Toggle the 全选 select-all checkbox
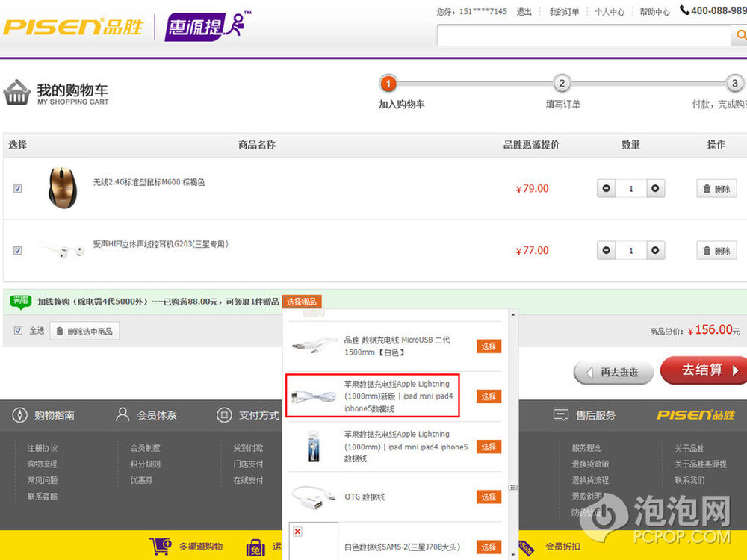747x560 pixels. (18, 331)
